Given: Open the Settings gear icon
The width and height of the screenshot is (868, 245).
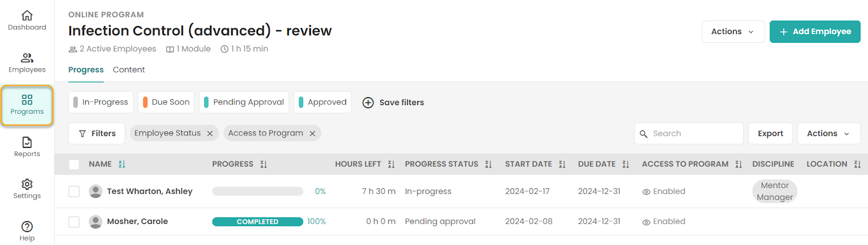Looking at the screenshot, I should (x=27, y=184).
